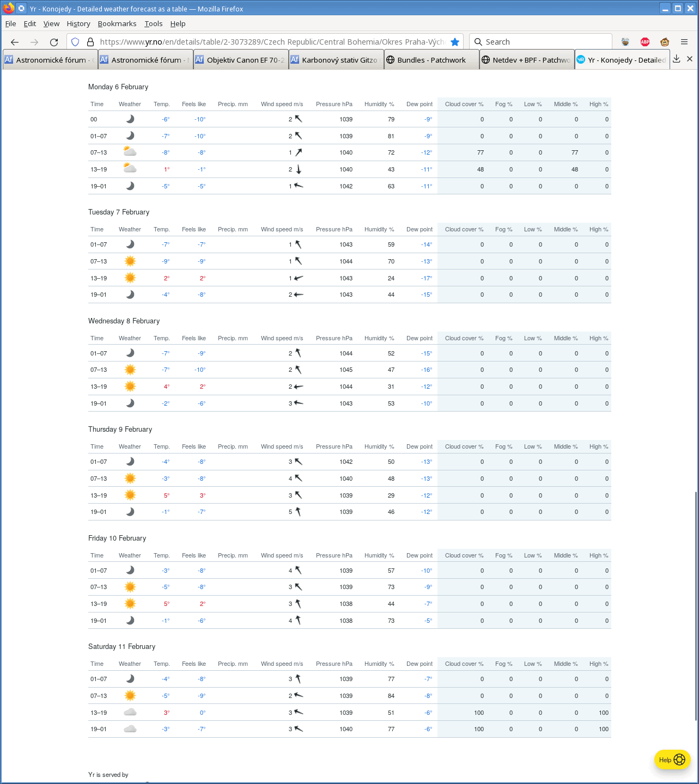Click the blue bookmark star

pyautogui.click(x=455, y=42)
